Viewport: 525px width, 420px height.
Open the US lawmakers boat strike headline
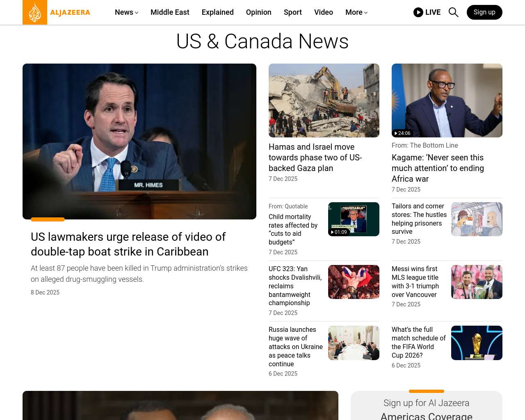pos(128,244)
